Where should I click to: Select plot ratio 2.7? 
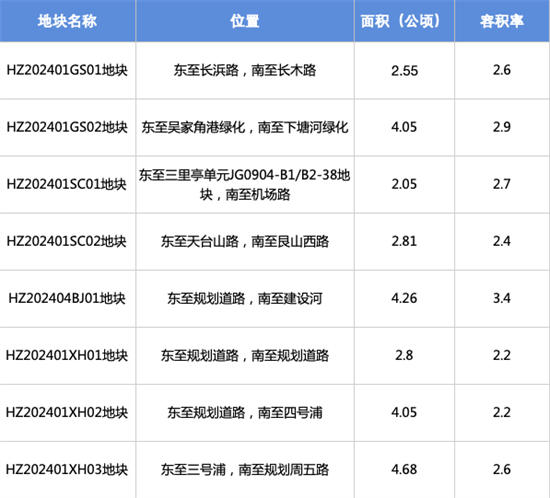click(x=502, y=184)
